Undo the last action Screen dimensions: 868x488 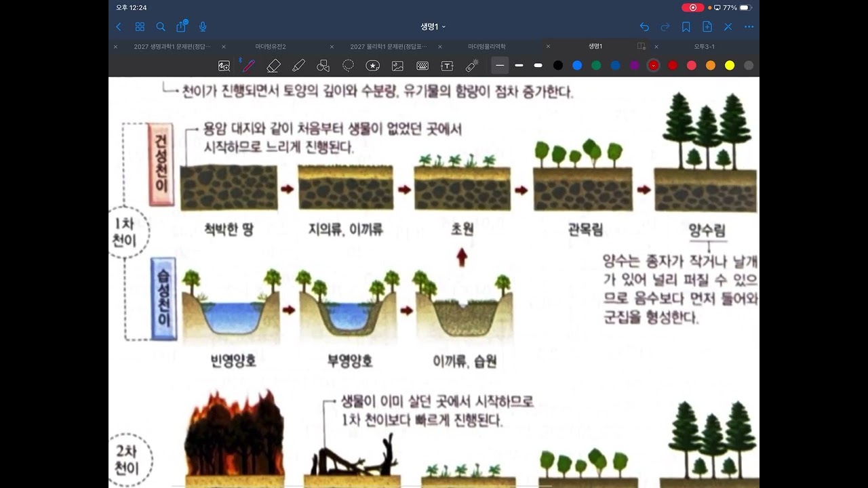pos(644,27)
